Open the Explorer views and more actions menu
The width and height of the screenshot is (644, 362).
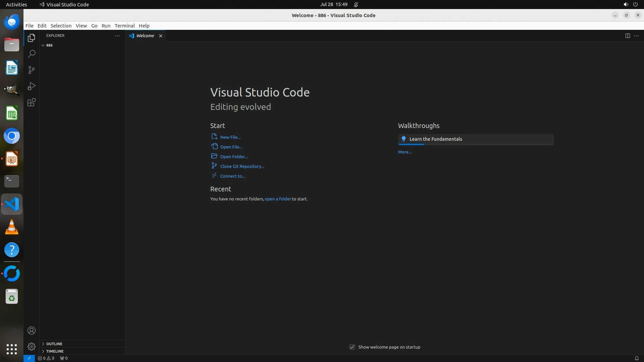coord(117,36)
